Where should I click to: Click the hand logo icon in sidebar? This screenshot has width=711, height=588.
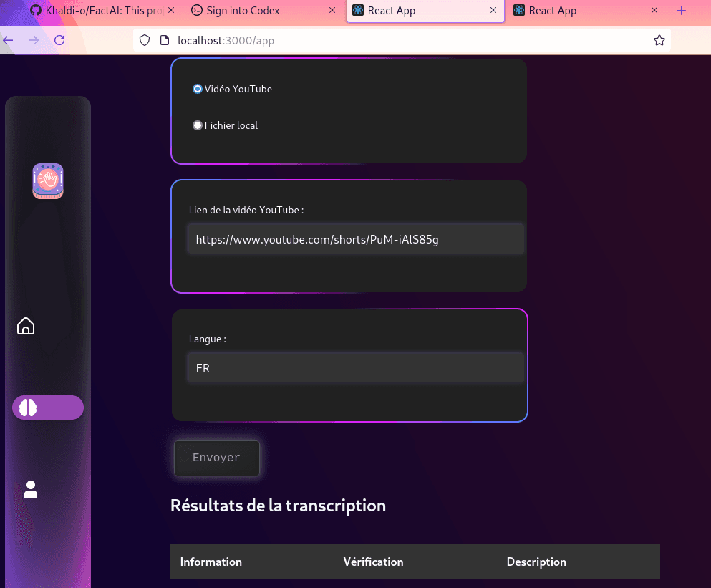(48, 181)
